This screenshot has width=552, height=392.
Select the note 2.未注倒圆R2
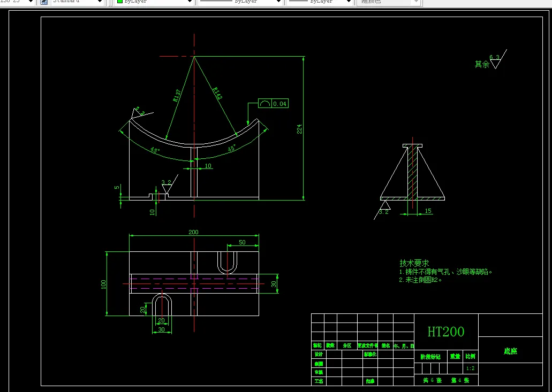[420, 280]
